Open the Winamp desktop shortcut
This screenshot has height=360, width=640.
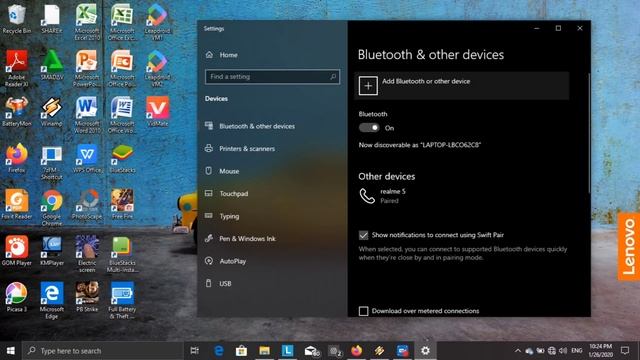(x=51, y=111)
